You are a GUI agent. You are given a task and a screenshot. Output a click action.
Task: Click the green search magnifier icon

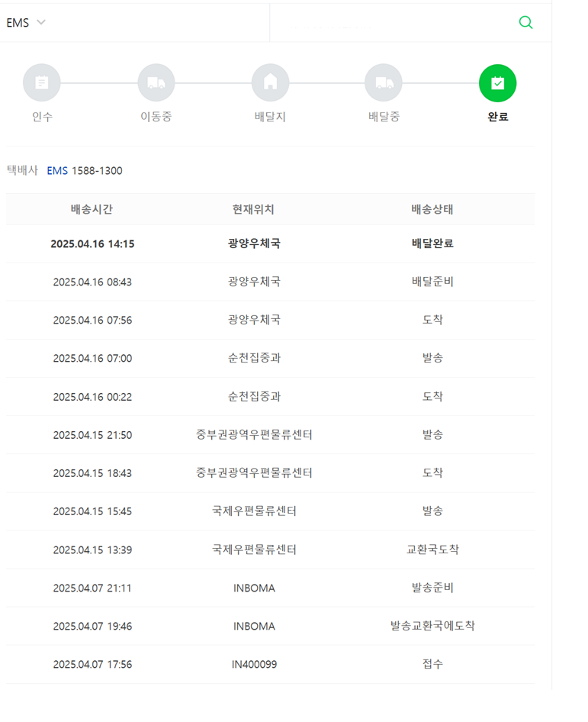tap(525, 22)
